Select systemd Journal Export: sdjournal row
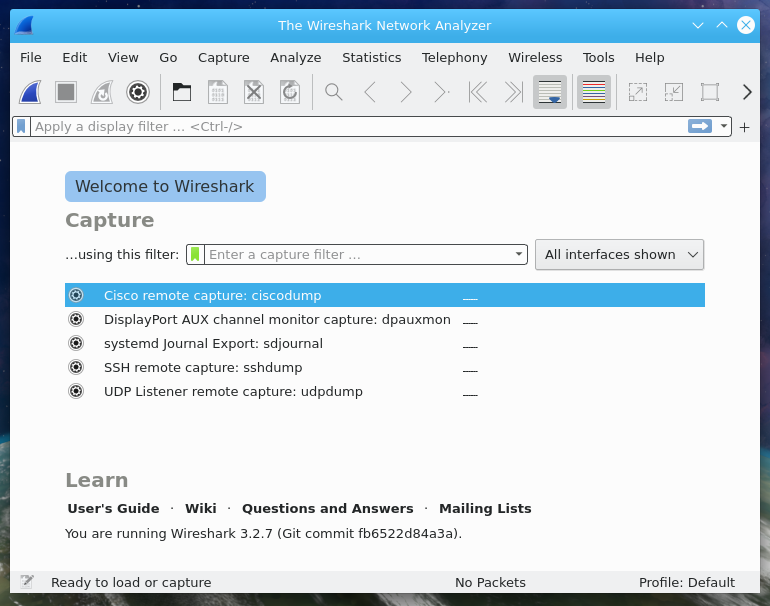770x606 pixels. pyautogui.click(x=385, y=343)
